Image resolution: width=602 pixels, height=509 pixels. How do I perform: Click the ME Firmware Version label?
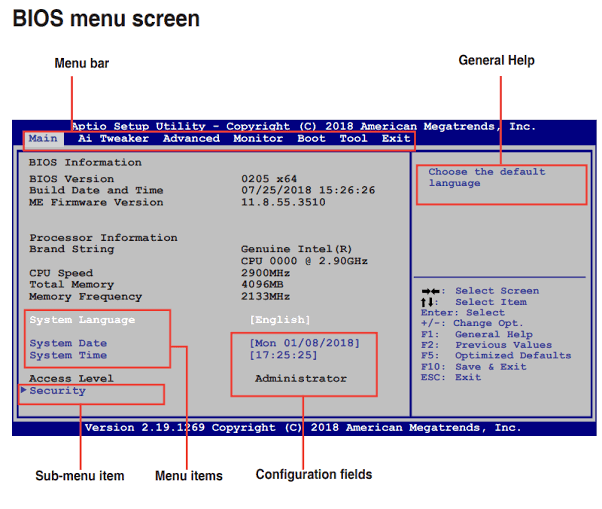pyautogui.click(x=96, y=202)
